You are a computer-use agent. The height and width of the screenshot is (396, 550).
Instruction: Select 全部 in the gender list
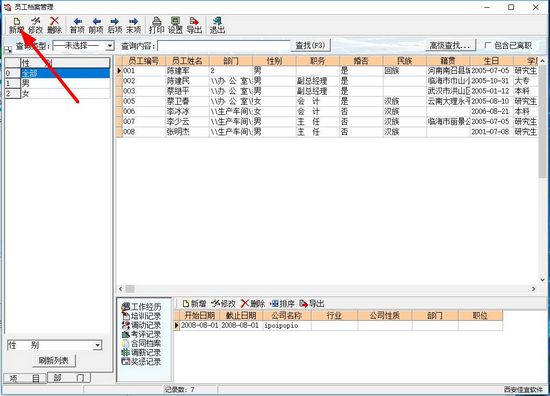(65, 73)
